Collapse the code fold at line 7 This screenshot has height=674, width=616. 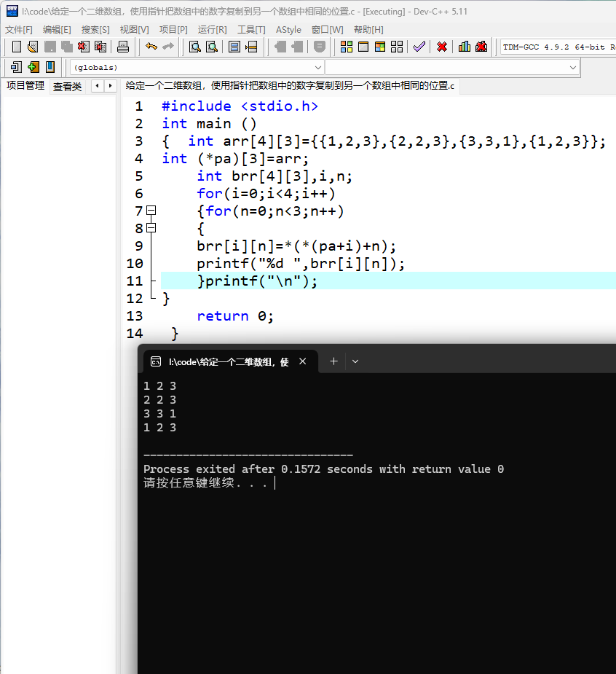click(151, 211)
